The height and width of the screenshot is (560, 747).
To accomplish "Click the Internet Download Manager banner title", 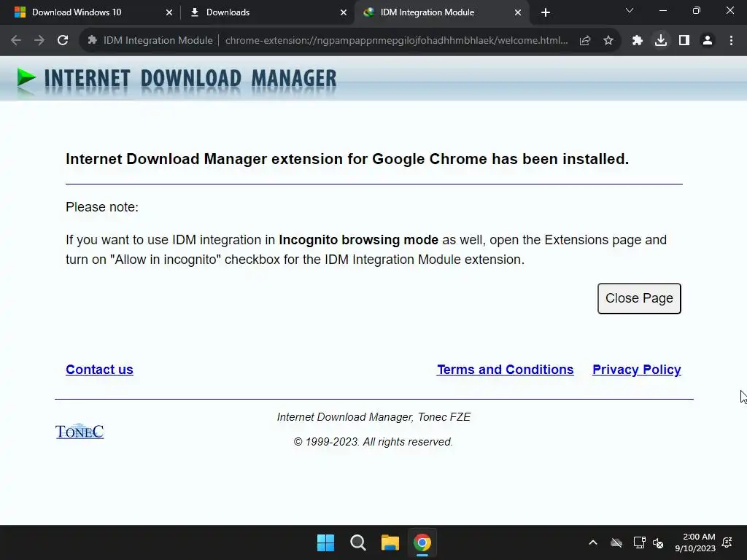I will 190,79.
